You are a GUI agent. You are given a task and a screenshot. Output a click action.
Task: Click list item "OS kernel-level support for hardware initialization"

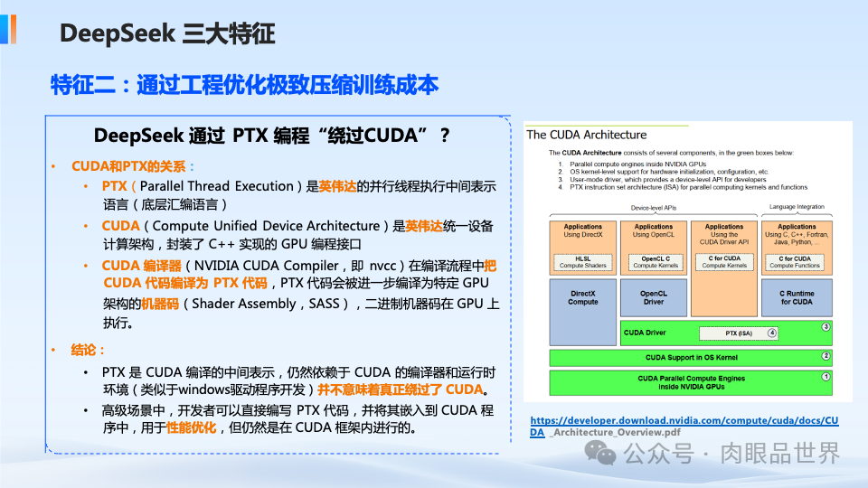[x=669, y=172]
